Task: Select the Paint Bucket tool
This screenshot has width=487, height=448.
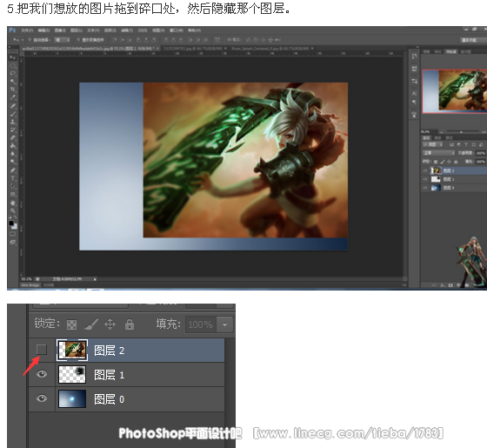Action: pos(12,146)
